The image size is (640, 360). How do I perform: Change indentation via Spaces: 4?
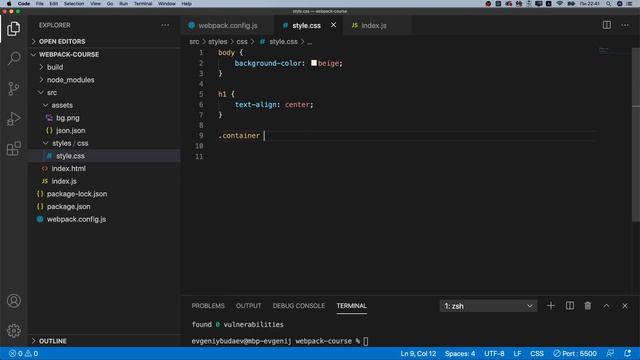[460, 353]
